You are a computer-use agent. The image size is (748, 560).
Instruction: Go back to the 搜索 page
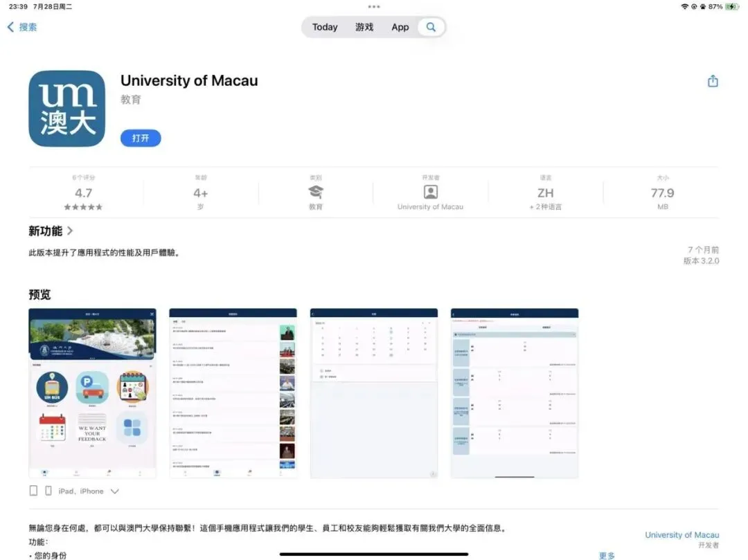point(22,27)
